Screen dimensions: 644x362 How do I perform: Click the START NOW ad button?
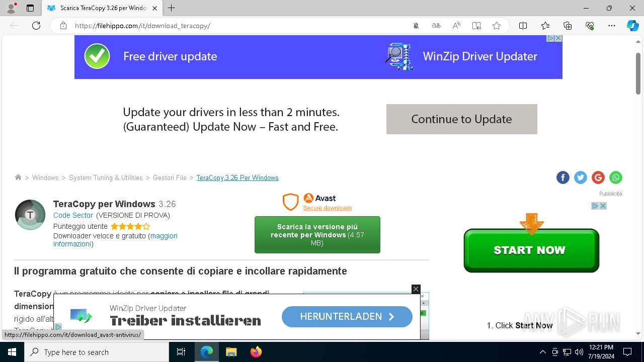click(531, 250)
